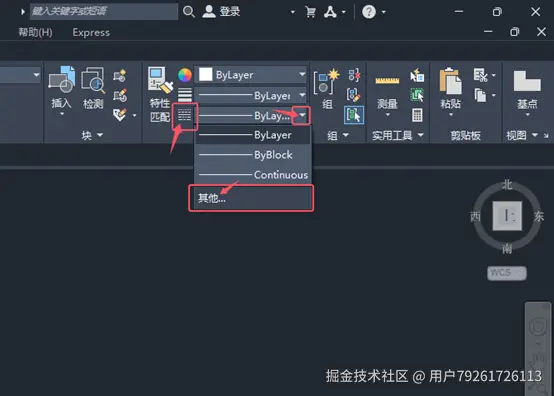The height and width of the screenshot is (396, 554).
Task: Open the Insert (插入) dropdown arrow
Action: pos(62,114)
